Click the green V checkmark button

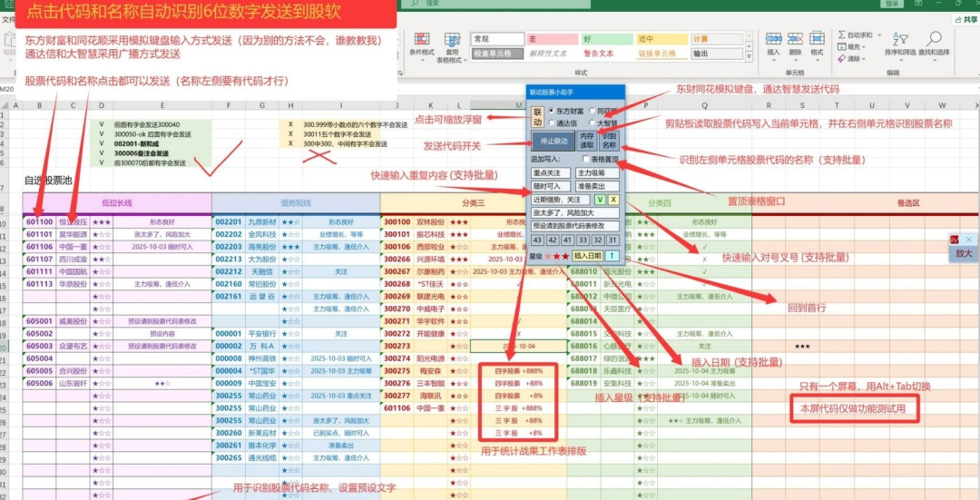click(600, 200)
